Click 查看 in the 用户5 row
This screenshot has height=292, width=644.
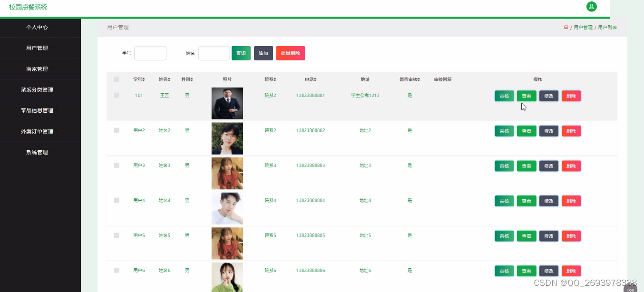527,236
